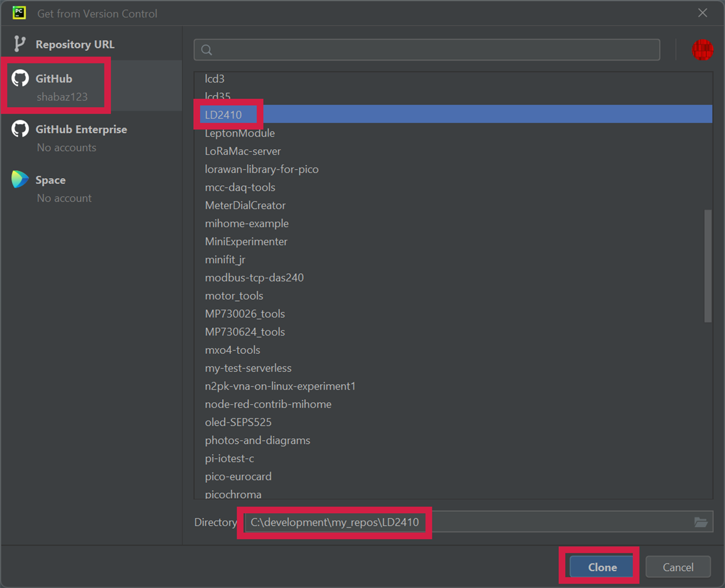The width and height of the screenshot is (725, 588).
Task: Select the node-red-contrib-mihome repository
Action: coord(454,404)
